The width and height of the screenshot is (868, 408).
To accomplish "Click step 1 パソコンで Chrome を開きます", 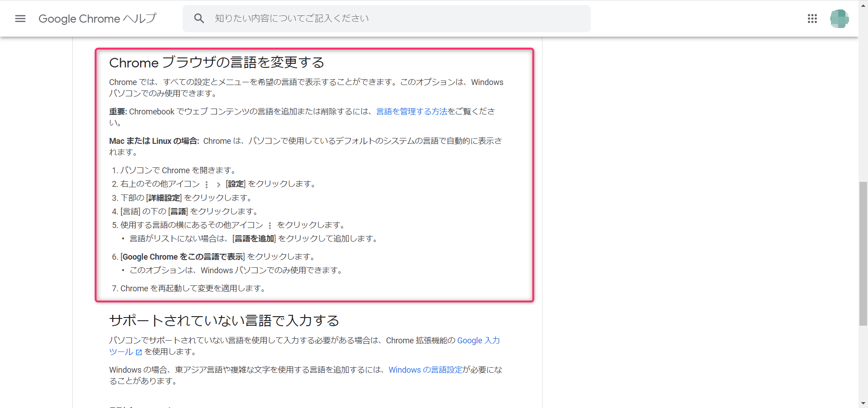I will [178, 171].
